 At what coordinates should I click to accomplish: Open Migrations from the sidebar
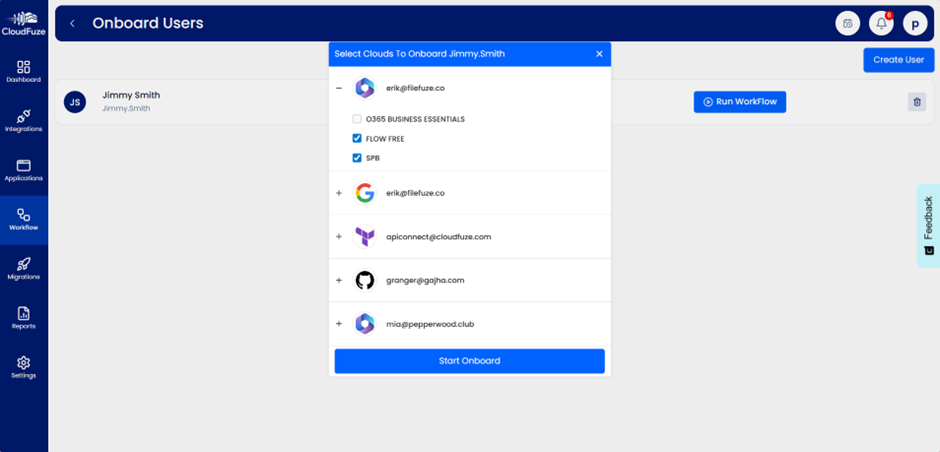[x=23, y=268]
